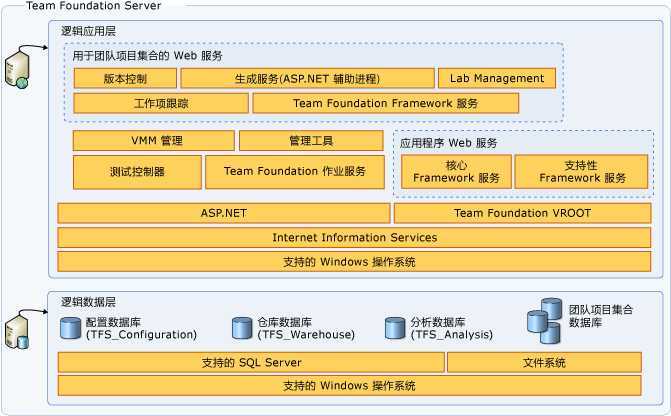Select the 版本控制 box
The width and height of the screenshot is (671, 416).
point(125,78)
